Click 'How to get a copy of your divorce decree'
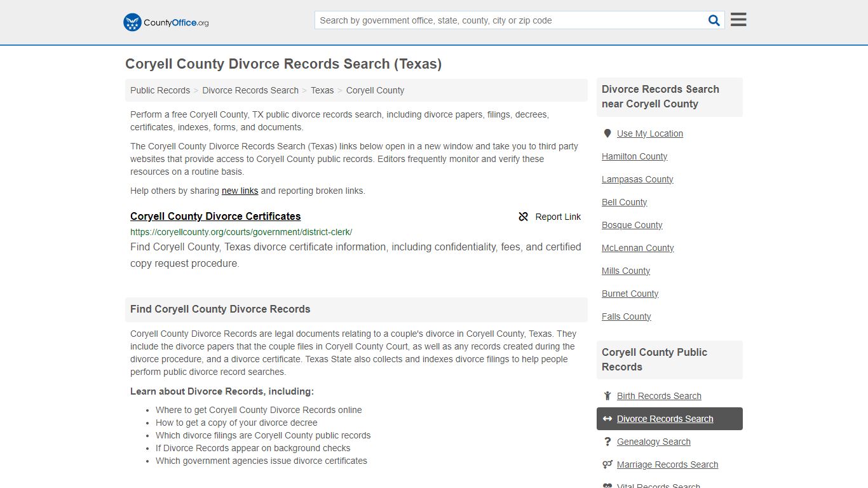 tap(236, 423)
